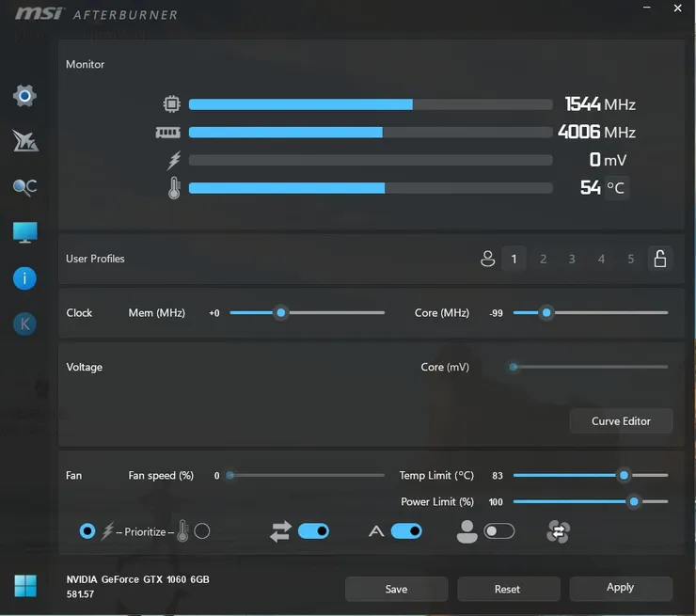
Task: Select user profile 4
Action: (x=601, y=259)
